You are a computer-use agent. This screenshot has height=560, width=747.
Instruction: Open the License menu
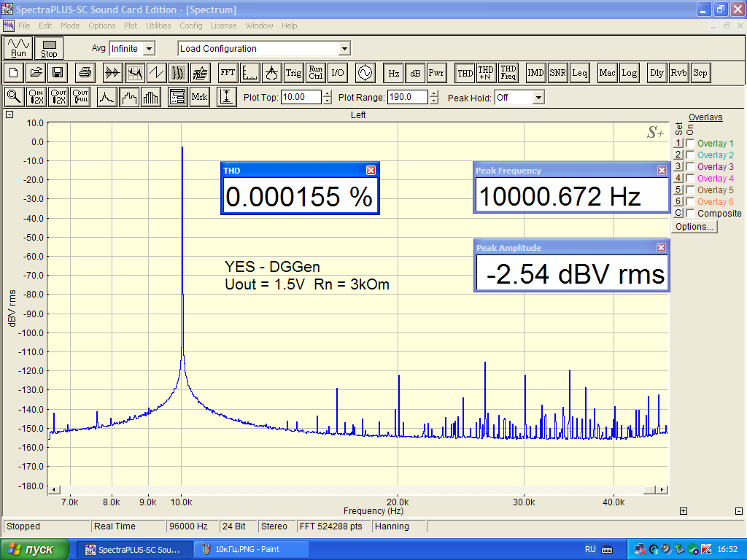pyautogui.click(x=223, y=26)
